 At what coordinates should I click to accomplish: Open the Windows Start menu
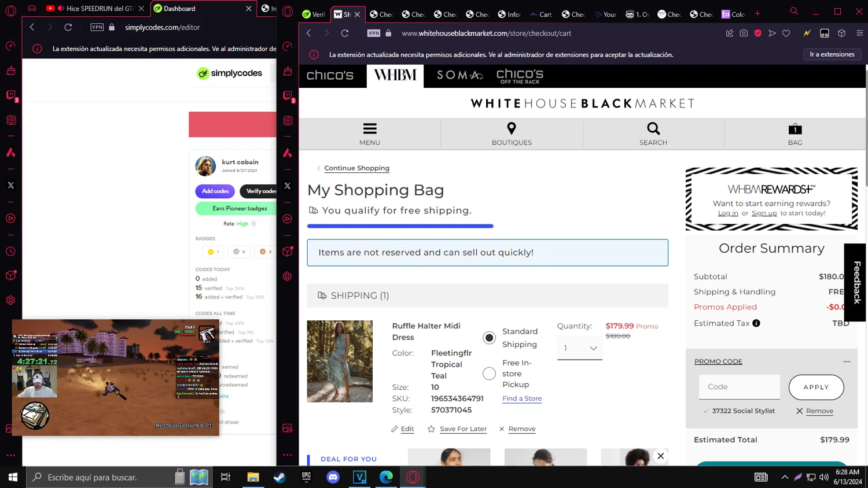coord(13,477)
